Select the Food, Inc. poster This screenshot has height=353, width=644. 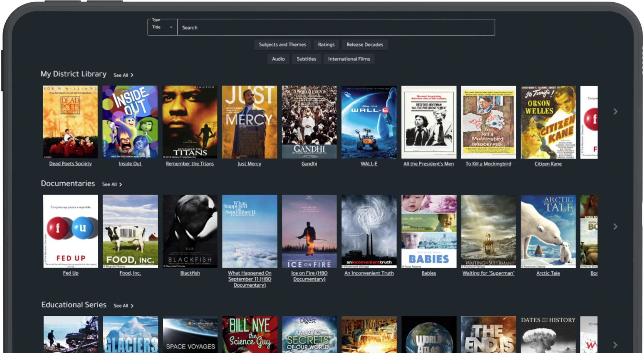[x=130, y=231]
